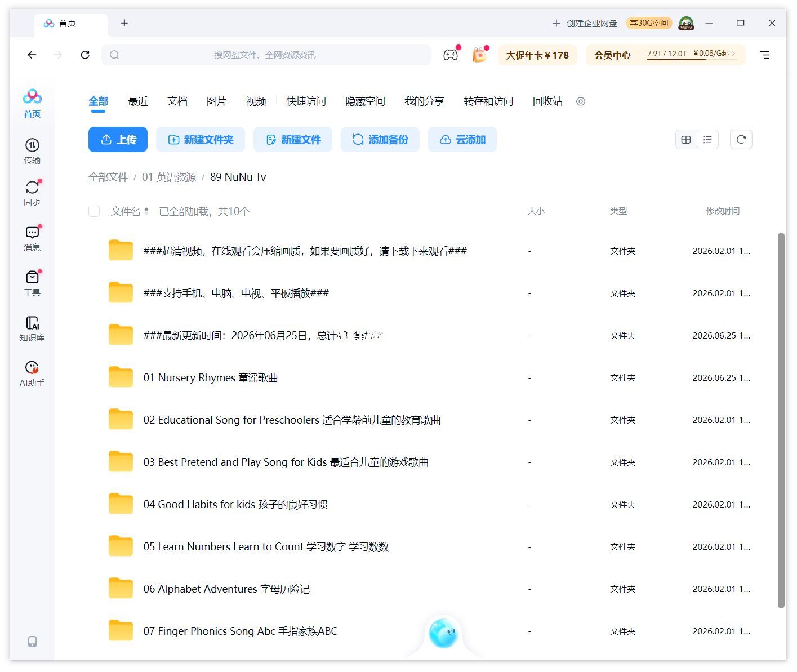Click the 新建文件 button
Image resolution: width=797 pixels, height=672 pixels.
(293, 140)
